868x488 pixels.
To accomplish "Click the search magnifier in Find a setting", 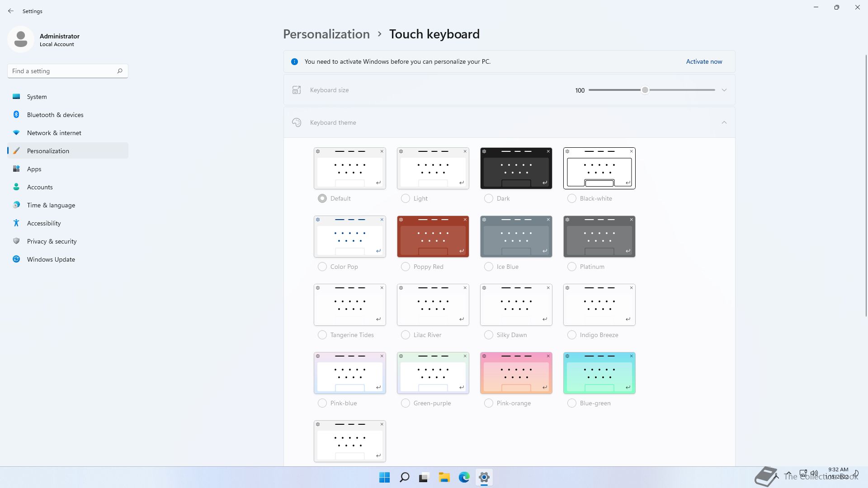I will tap(120, 71).
